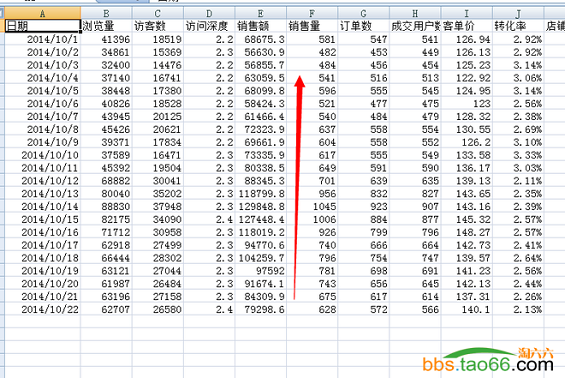Click the 日期 header cell

pos(43,26)
